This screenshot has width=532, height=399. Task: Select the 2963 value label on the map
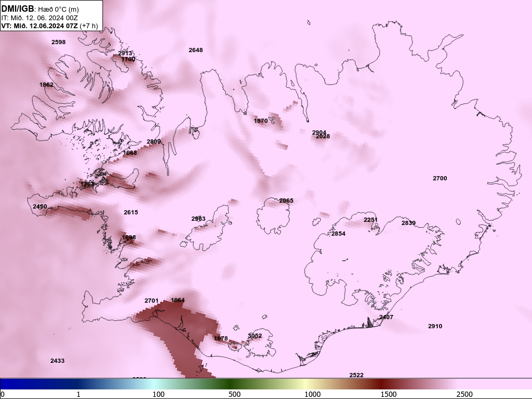click(198, 219)
